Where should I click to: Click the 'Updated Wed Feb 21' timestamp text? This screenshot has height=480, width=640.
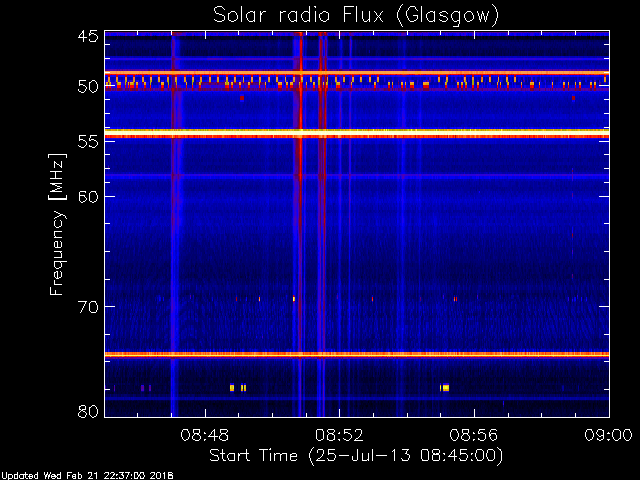(87, 476)
